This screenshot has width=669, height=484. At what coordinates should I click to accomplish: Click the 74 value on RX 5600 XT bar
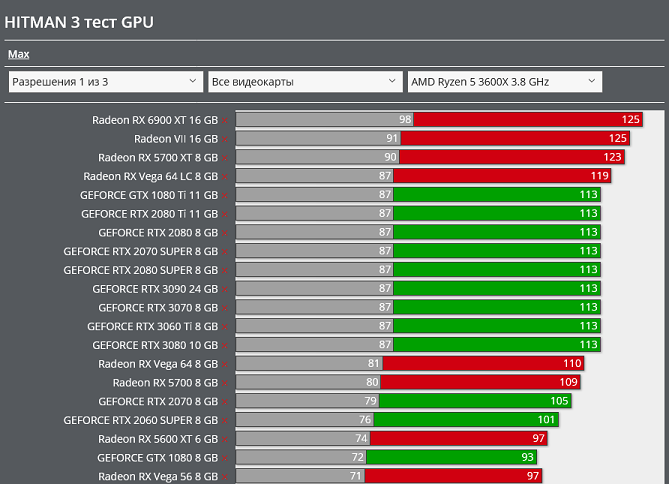[361, 438]
